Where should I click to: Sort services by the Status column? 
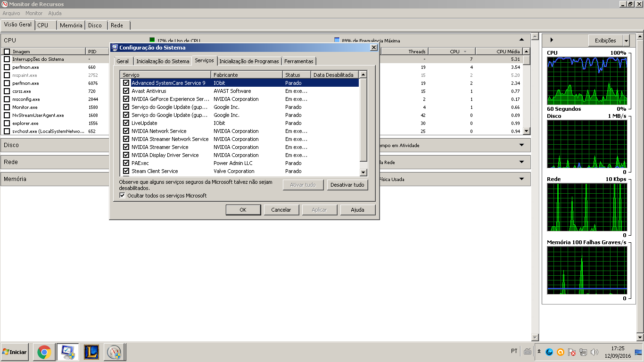[297, 75]
